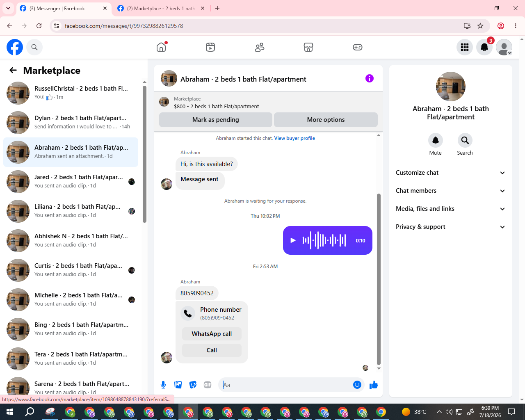Start a WhatsApp call
The width and height of the screenshot is (525, 420).
pos(212,334)
